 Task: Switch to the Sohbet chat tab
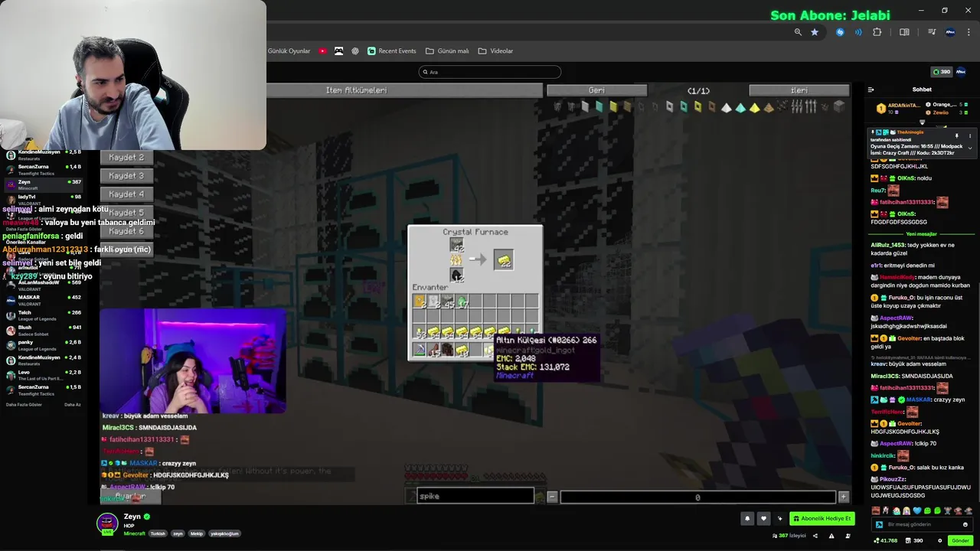point(922,90)
